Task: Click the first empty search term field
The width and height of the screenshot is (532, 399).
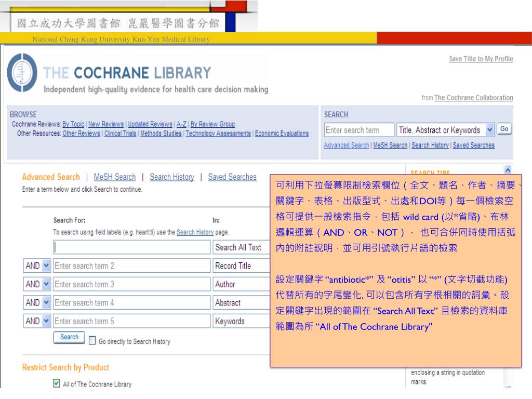Action: coord(131,247)
